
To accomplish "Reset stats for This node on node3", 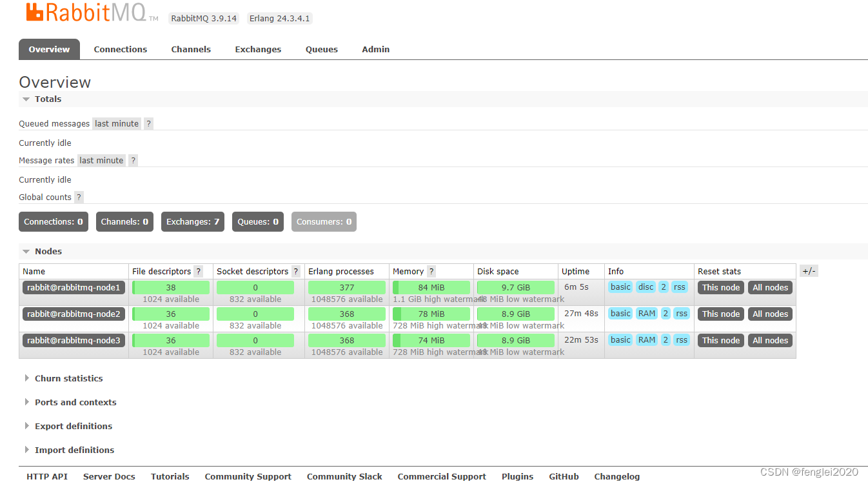I will [721, 341].
